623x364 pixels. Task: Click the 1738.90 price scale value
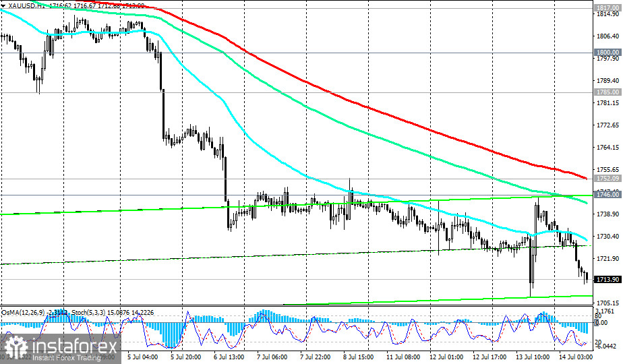(607, 214)
